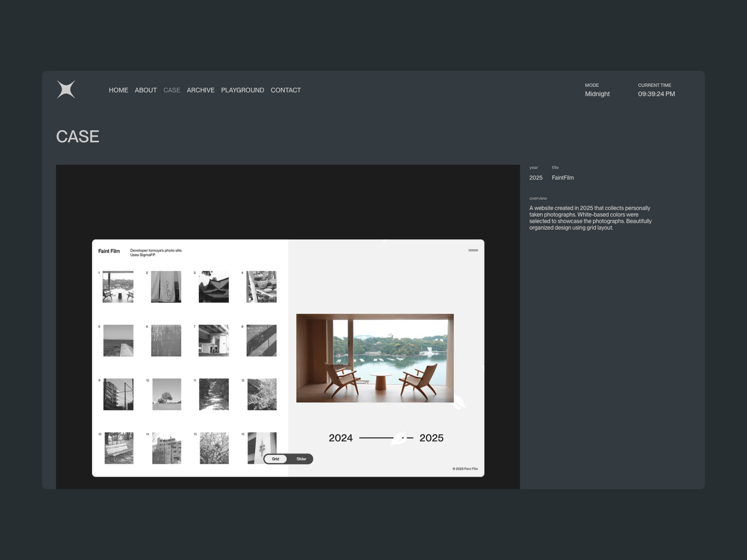This screenshot has height=560, width=747.
Task: Open thumbnail 14 of building facade
Action: click(167, 448)
